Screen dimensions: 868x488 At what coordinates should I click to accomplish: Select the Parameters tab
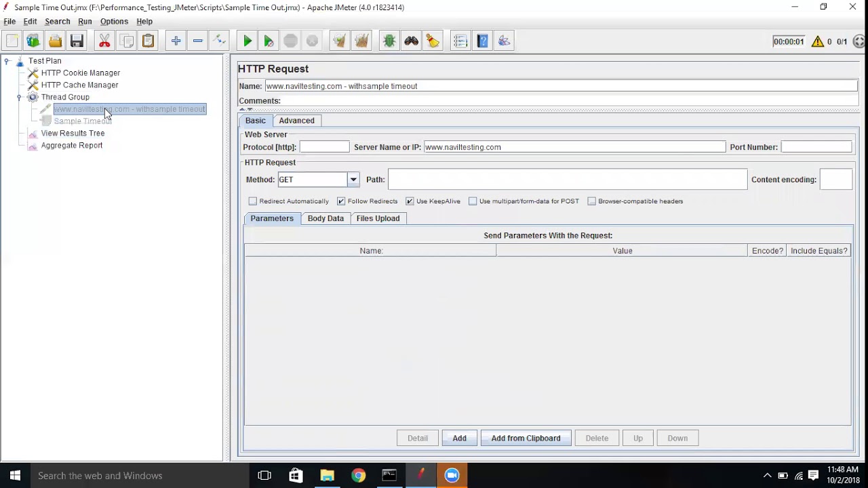pyautogui.click(x=272, y=218)
